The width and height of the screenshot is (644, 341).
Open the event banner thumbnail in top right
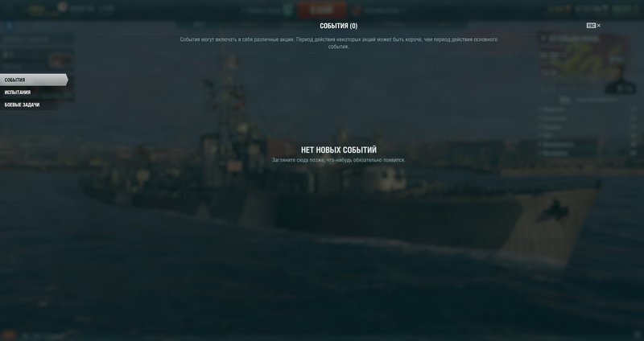tap(582, 55)
